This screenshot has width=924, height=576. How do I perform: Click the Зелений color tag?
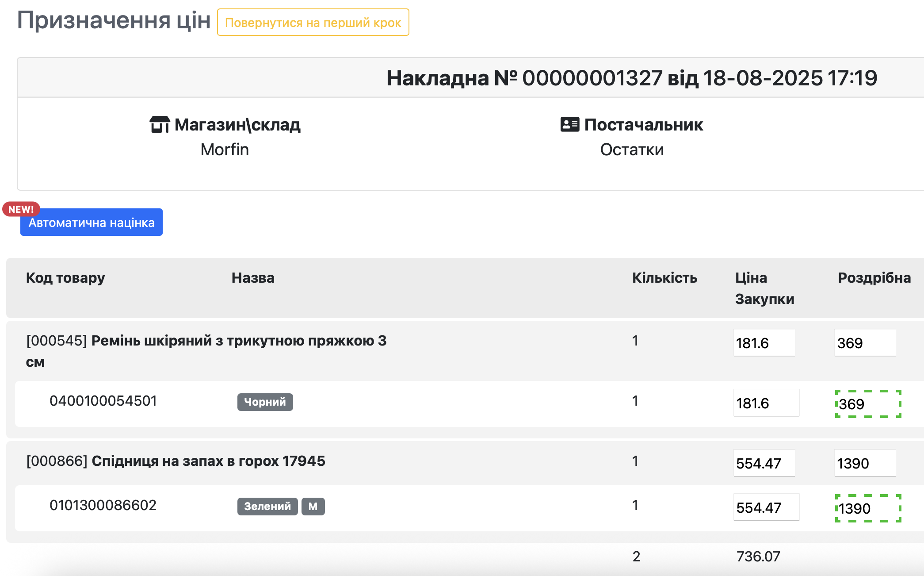pyautogui.click(x=267, y=506)
